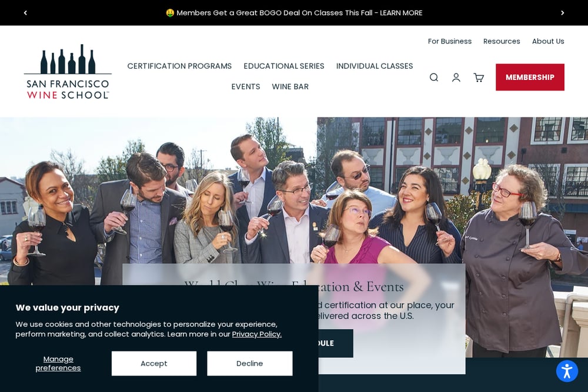588x392 pixels.
Task: Open the account profile icon
Action: 456,77
